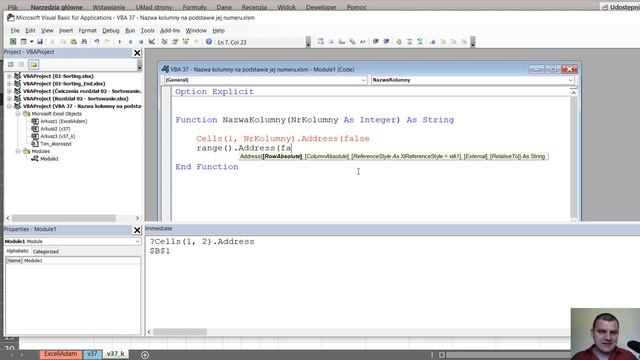Select Module1 in project tree
640x360 pixels.
(49, 159)
